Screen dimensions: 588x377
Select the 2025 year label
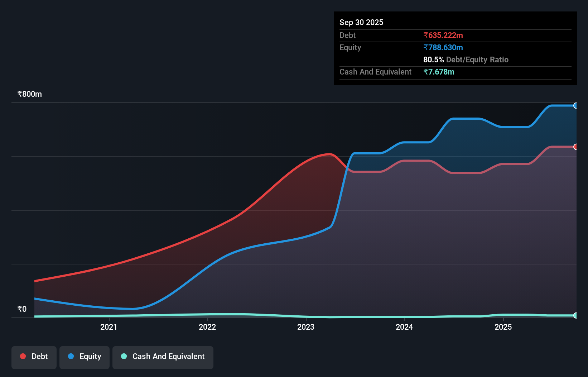(x=503, y=327)
